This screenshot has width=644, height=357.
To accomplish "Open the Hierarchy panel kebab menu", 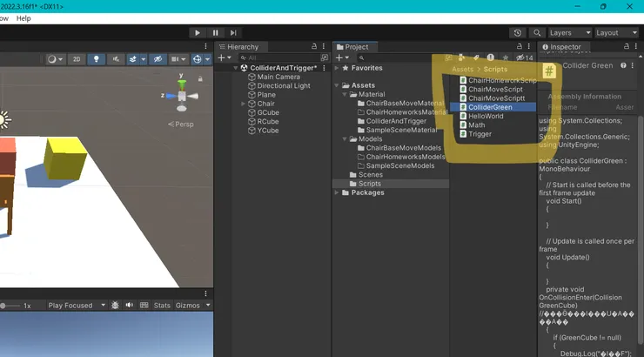I will pos(324,46).
